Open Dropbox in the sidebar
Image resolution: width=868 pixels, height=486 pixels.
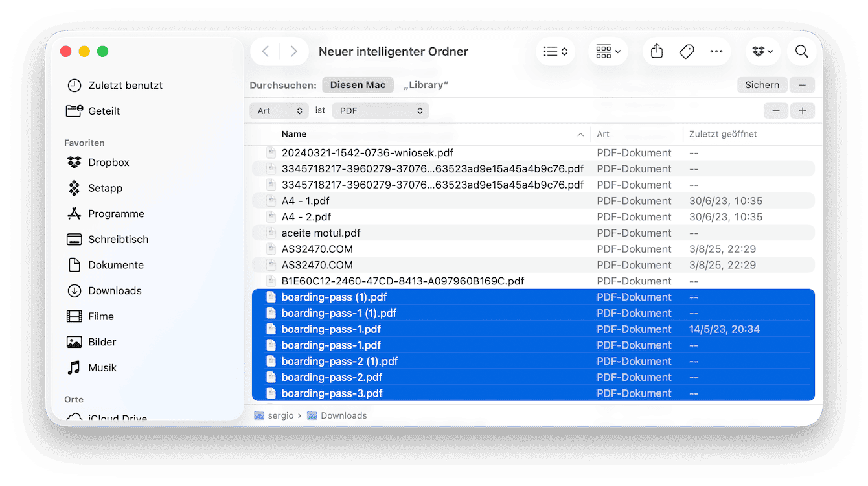coord(108,163)
